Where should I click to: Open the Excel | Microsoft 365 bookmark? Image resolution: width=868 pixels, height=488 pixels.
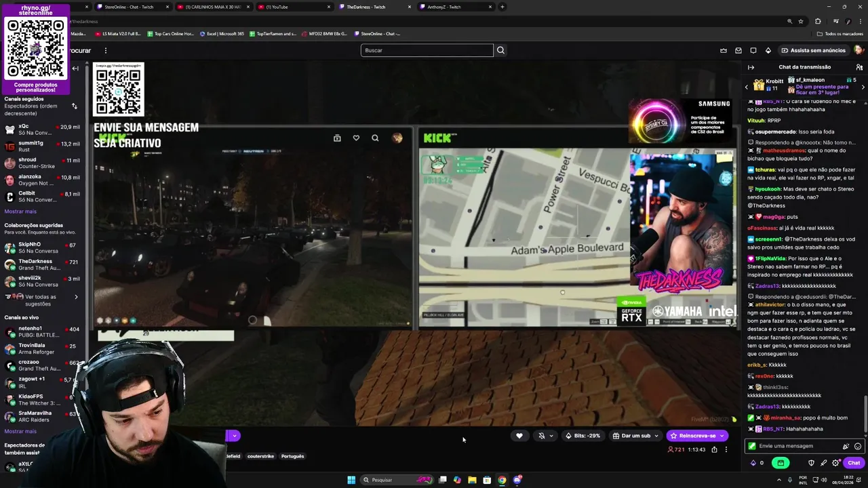pos(222,34)
